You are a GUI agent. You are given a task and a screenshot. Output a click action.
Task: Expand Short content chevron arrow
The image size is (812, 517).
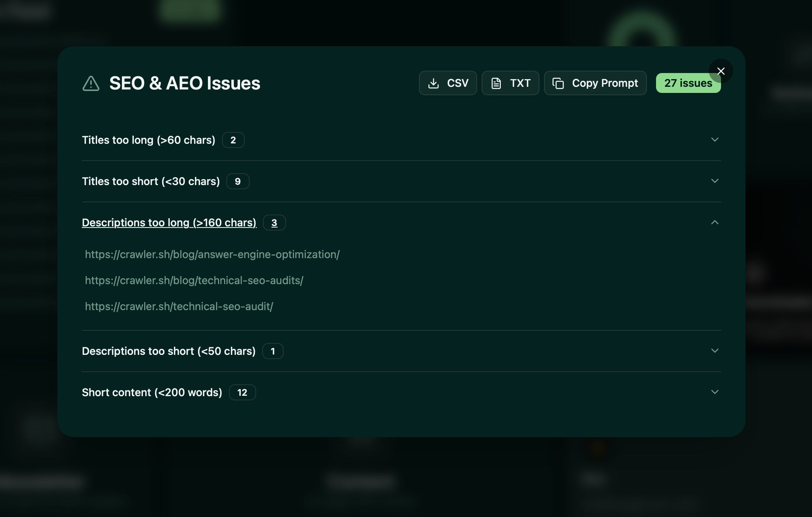pos(715,392)
